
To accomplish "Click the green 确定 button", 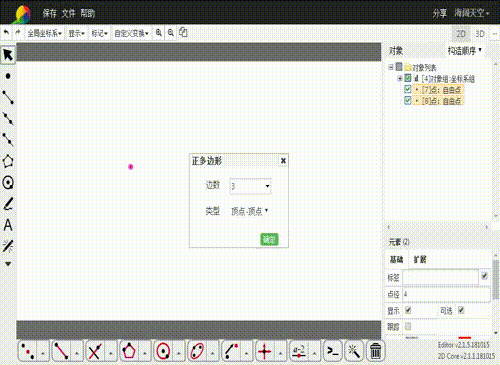I will click(269, 239).
